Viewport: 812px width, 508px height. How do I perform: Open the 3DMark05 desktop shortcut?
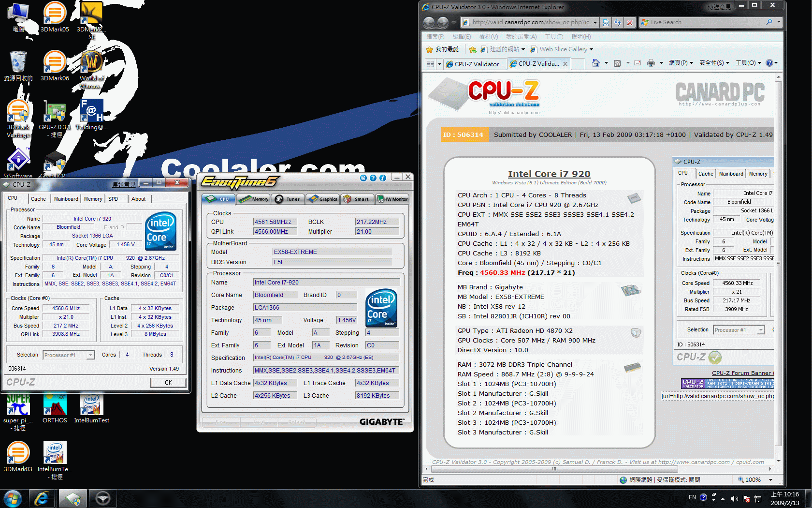click(55, 16)
